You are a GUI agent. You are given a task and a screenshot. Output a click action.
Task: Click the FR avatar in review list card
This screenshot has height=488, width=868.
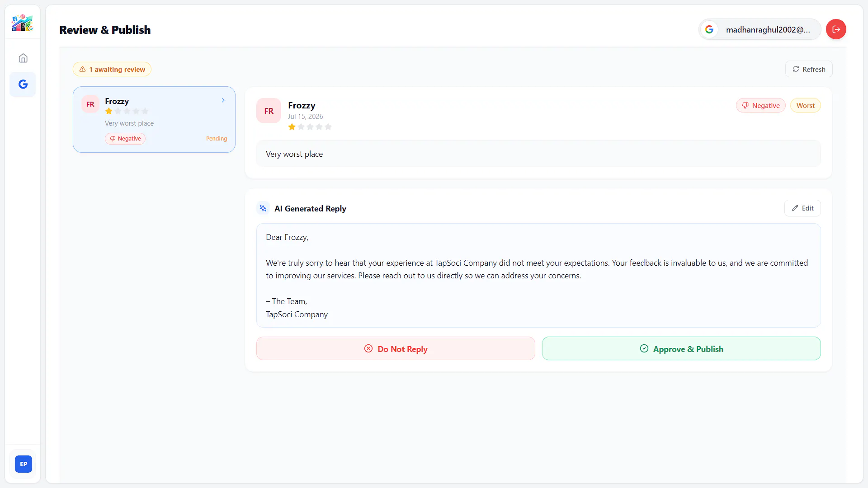[90, 104]
